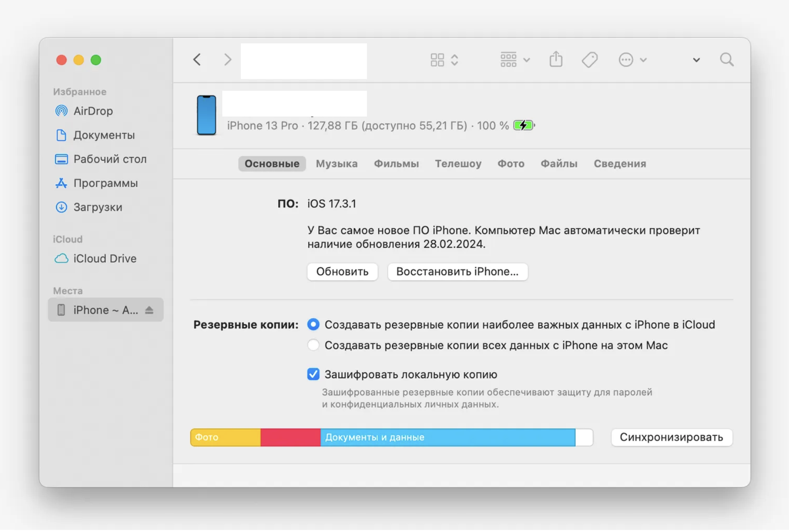Image resolution: width=789 pixels, height=532 pixels.
Task: Eject the iPhone from the sidebar
Action: tap(149, 310)
